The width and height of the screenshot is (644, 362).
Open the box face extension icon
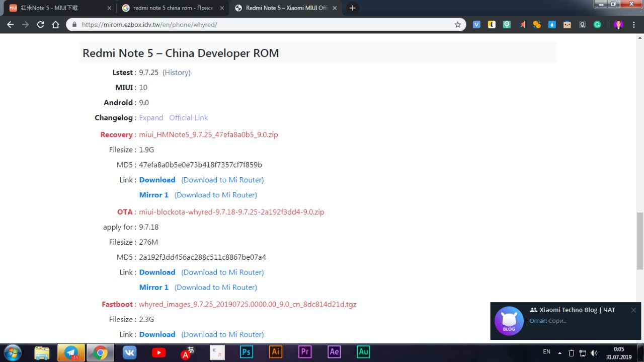coord(567,24)
